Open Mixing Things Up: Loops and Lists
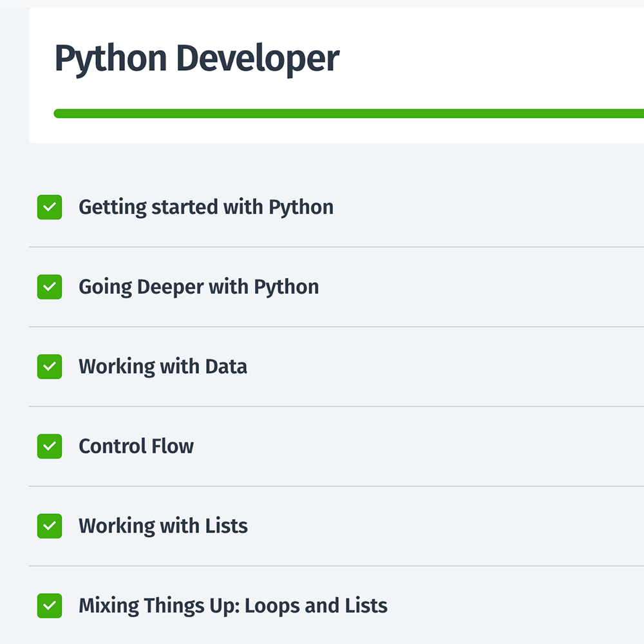The width and height of the screenshot is (644, 644). (x=233, y=606)
